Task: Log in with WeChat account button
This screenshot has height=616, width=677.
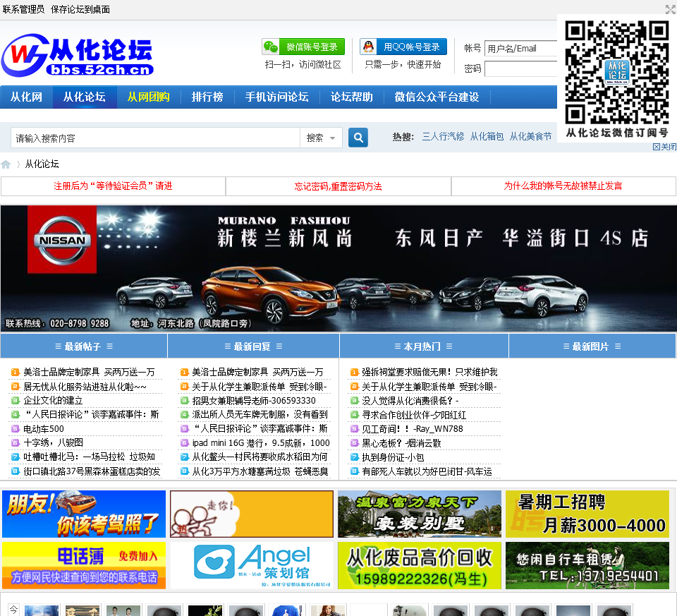Action: (303, 47)
